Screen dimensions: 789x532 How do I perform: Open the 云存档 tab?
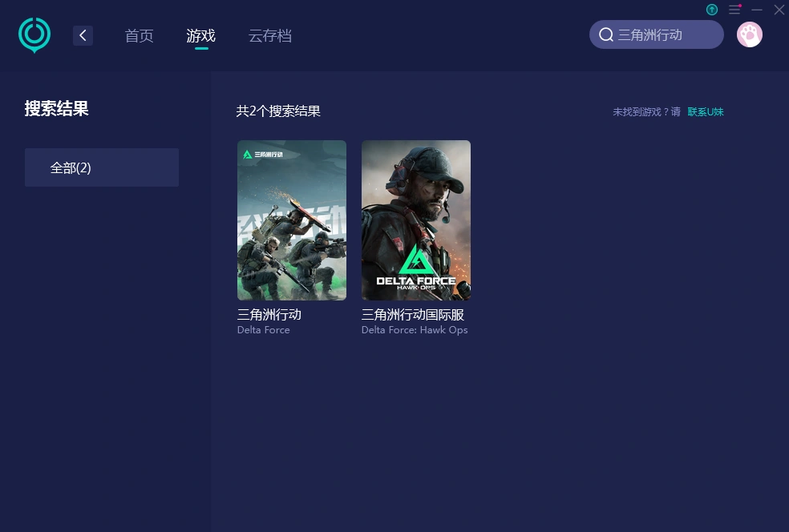(270, 36)
